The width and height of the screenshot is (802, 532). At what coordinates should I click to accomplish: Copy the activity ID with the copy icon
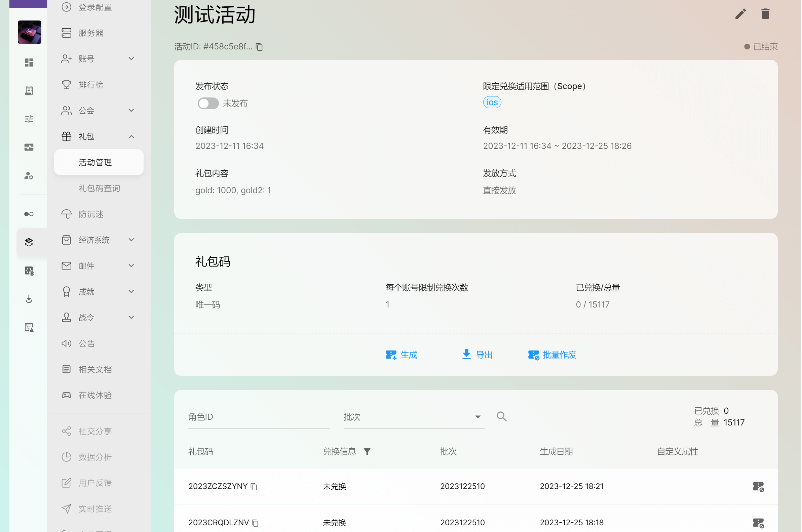coord(260,47)
